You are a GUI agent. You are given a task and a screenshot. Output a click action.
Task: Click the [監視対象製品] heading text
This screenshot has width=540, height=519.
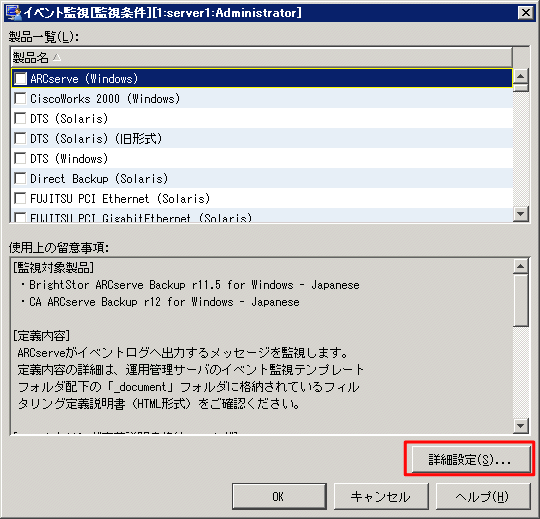[53, 268]
